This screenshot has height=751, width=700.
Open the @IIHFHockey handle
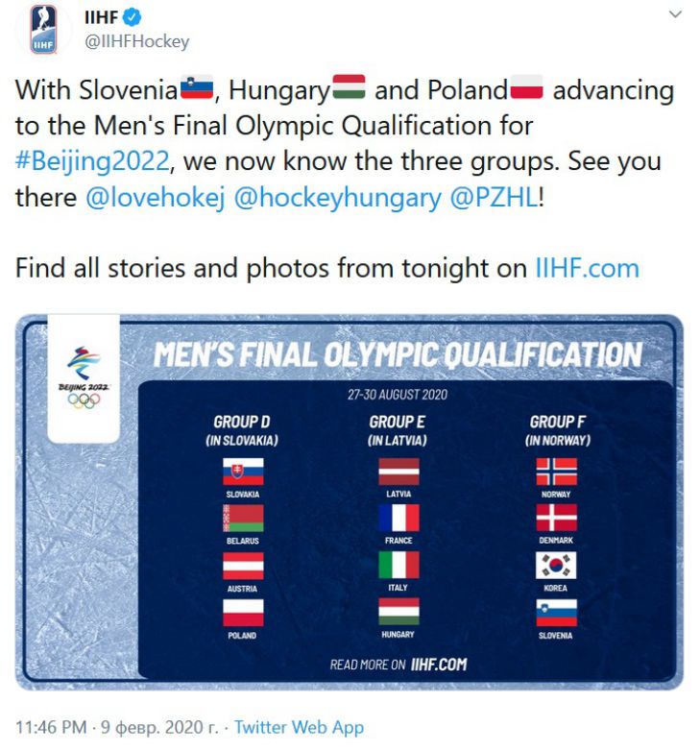(136, 41)
